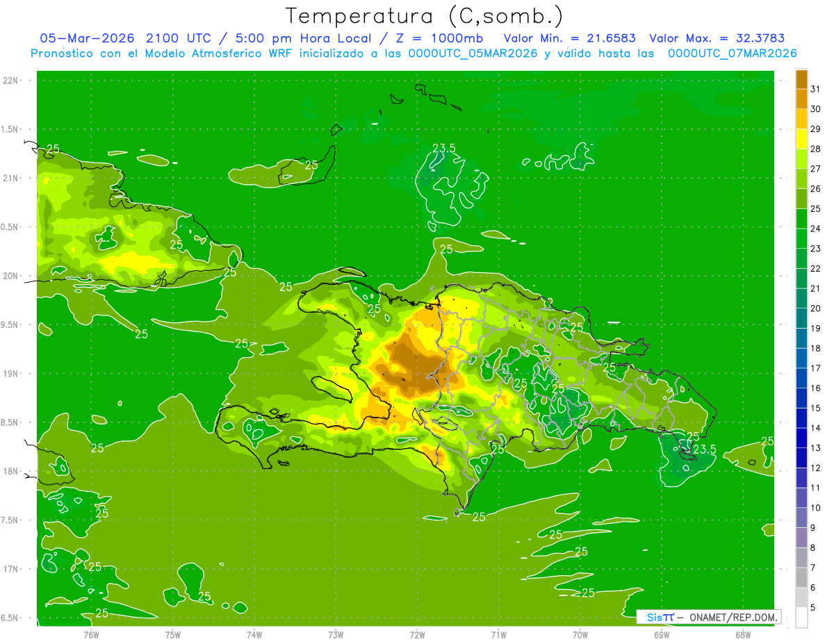Click the "72W" longitude label
The width and height of the screenshot is (834, 644).
tap(417, 634)
